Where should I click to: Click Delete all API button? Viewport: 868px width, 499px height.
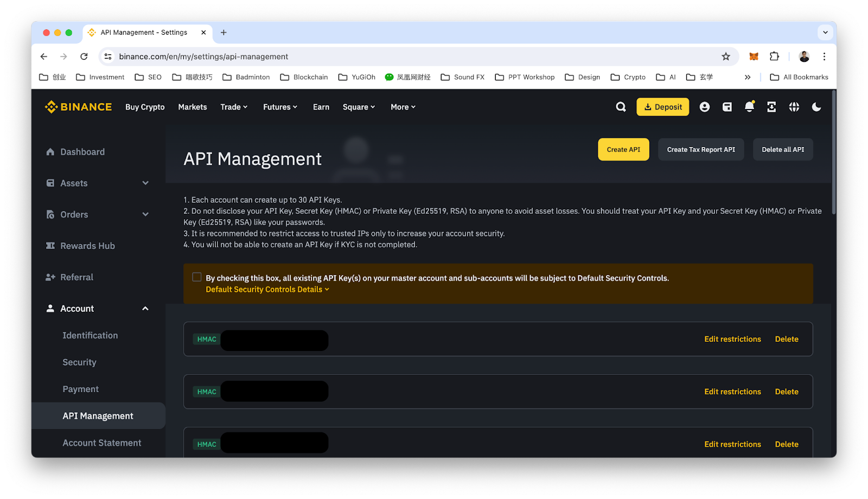click(783, 150)
